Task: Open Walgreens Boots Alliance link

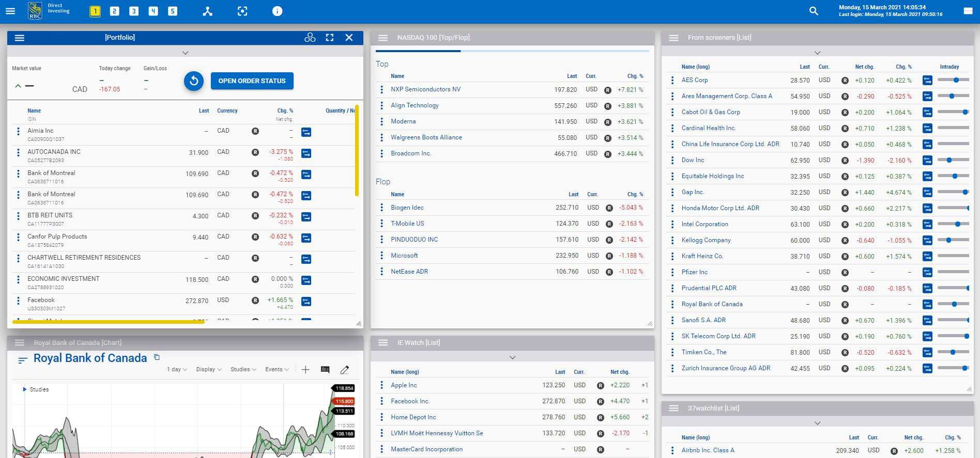Action: tap(426, 137)
